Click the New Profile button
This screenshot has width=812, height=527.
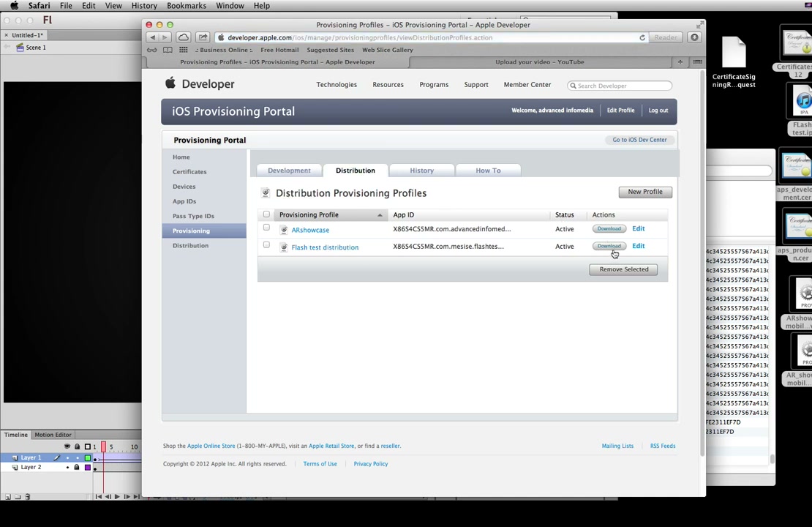[645, 192]
